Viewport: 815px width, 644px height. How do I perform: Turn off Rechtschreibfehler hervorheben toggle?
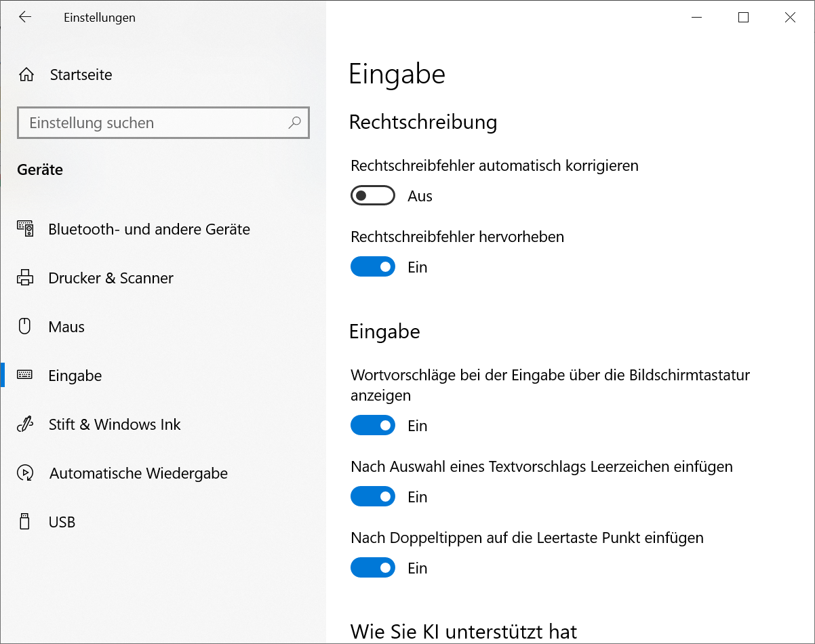point(372,267)
